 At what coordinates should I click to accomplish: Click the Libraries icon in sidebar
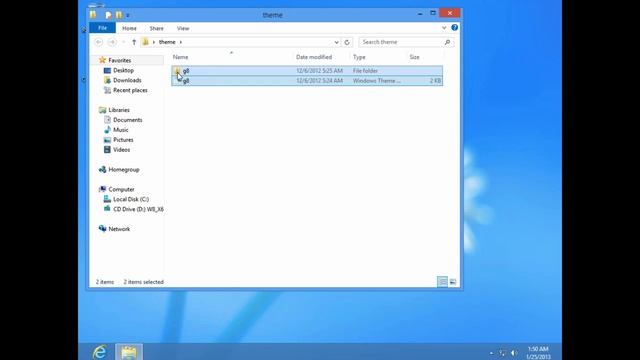coord(102,110)
